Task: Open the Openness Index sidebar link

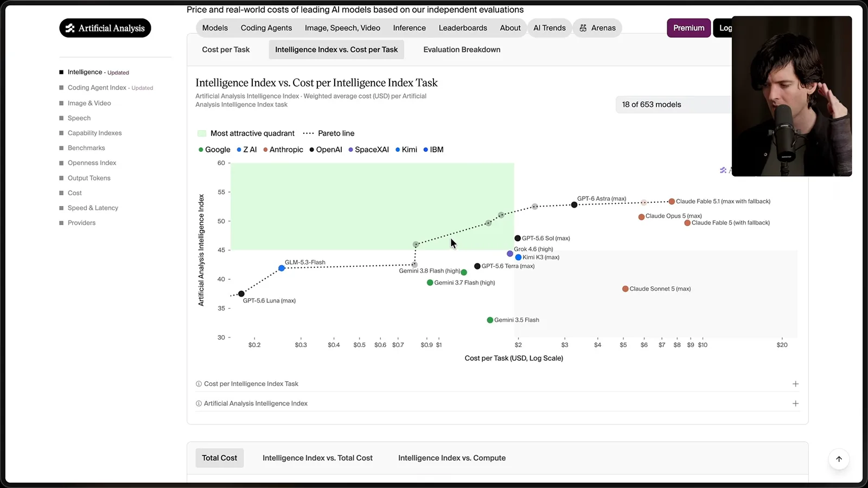Action: click(x=92, y=163)
